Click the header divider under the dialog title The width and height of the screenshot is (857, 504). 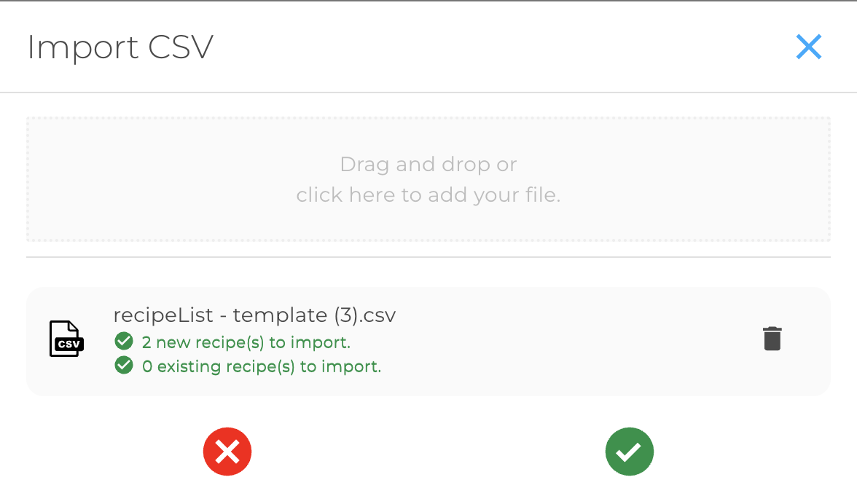428,92
